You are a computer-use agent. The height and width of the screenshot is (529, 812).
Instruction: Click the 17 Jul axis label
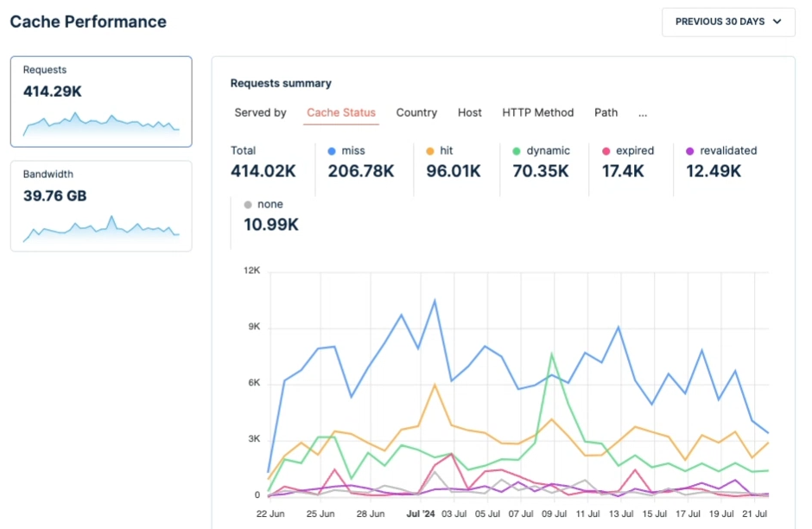688,514
